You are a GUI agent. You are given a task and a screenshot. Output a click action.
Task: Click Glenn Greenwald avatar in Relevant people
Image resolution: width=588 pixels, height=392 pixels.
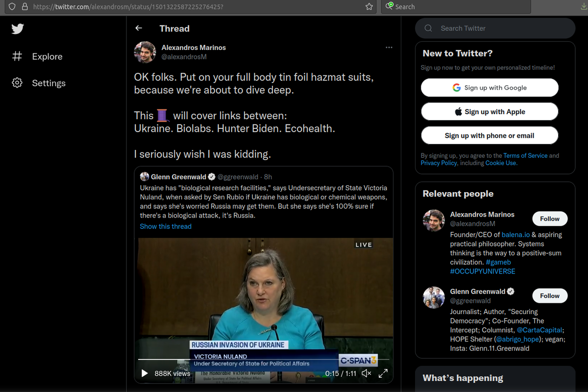(x=434, y=297)
